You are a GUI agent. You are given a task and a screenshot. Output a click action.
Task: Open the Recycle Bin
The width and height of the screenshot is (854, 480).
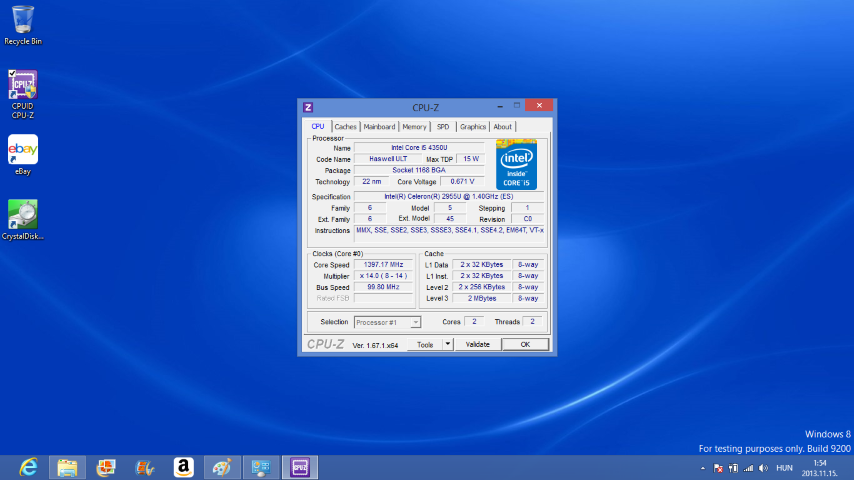pos(22,20)
